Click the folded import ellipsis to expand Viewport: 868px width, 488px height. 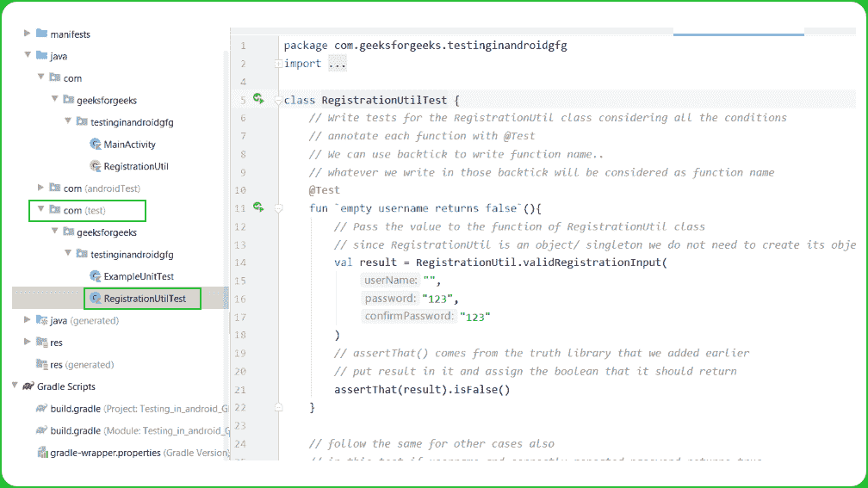[337, 64]
